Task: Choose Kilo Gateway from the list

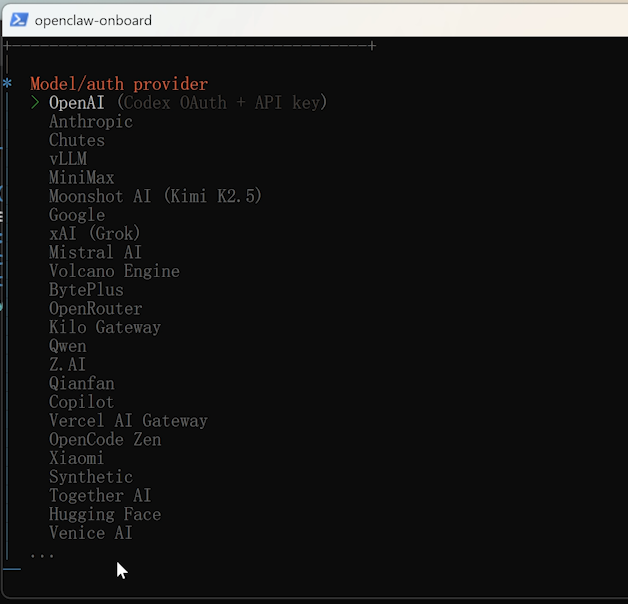Action: click(105, 327)
